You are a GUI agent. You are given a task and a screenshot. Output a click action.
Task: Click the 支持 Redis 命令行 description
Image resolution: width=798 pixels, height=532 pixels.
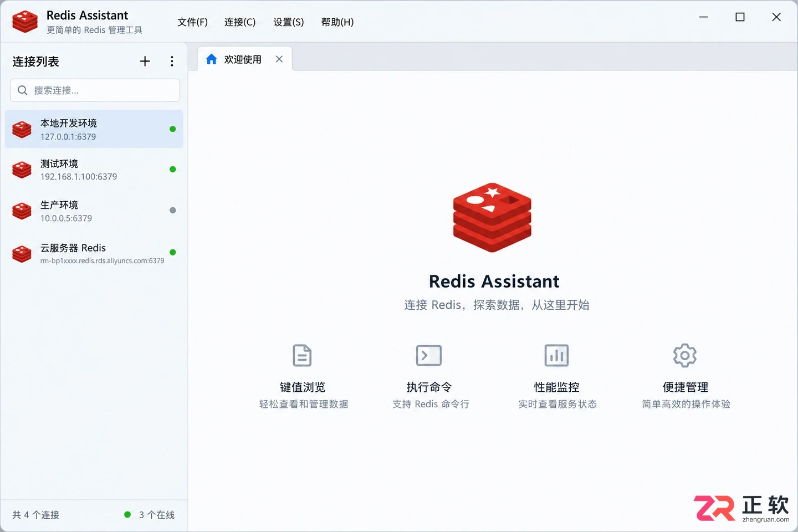click(x=431, y=405)
